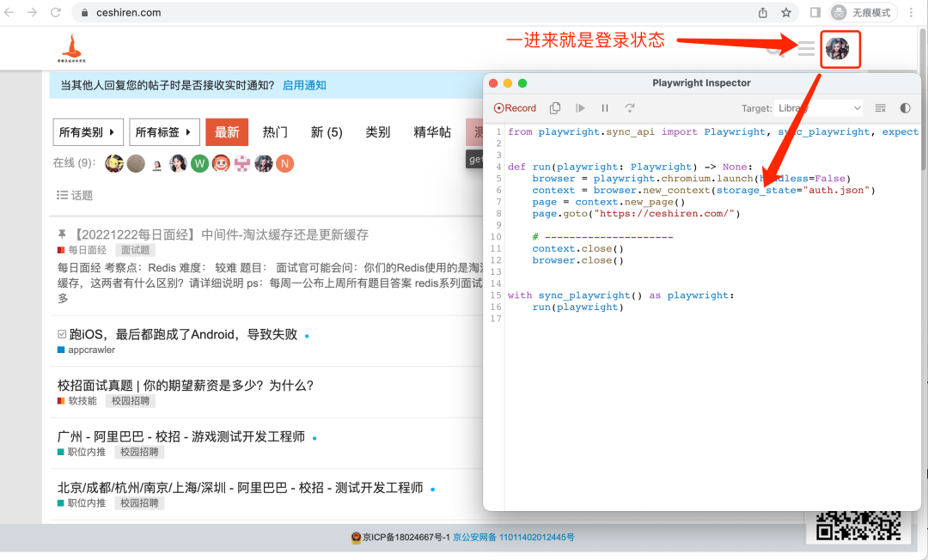The width and height of the screenshot is (928, 560).
Task: Clear the log via the clear output icon
Action: tap(879, 108)
